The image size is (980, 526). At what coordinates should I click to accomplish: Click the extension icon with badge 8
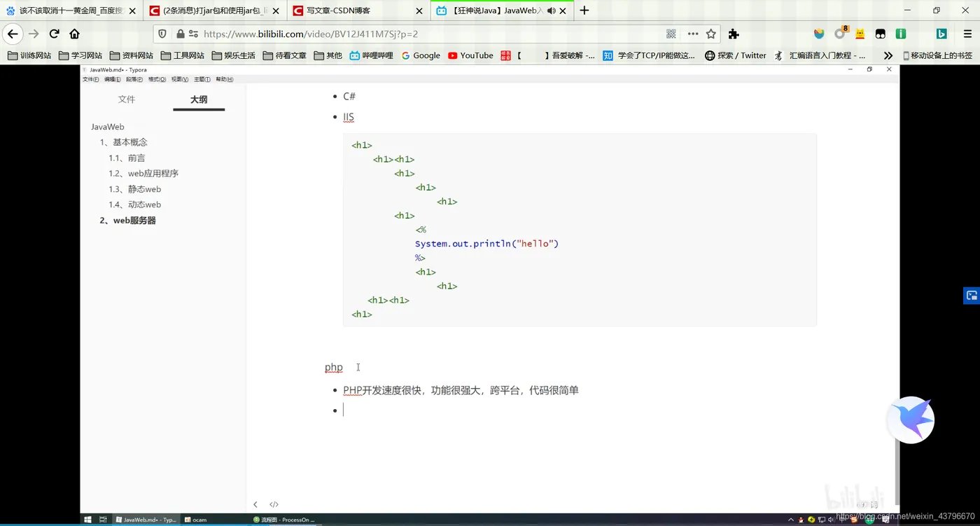[x=841, y=33]
